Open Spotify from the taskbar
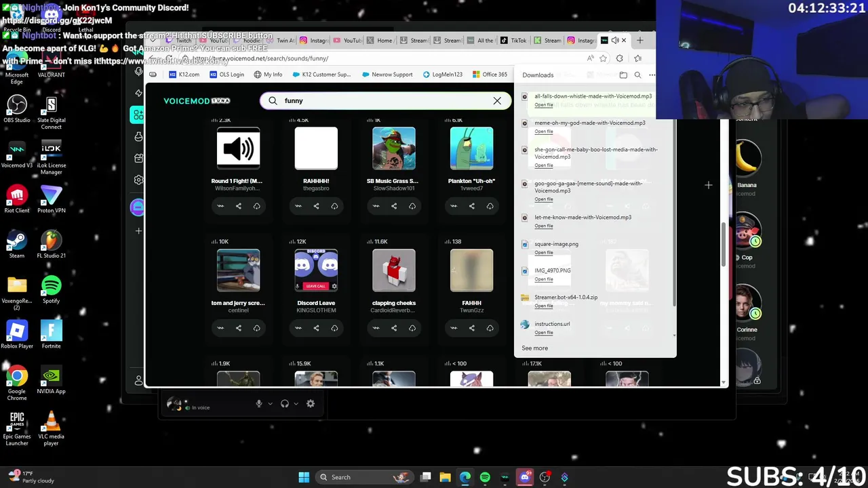The height and width of the screenshot is (488, 868). (x=485, y=477)
